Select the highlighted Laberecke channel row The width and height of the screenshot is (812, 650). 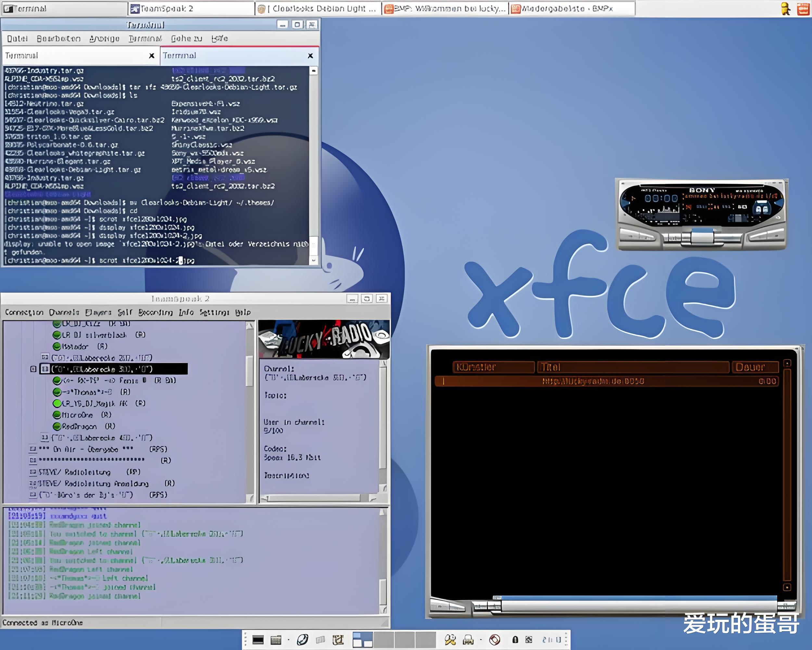click(x=113, y=369)
